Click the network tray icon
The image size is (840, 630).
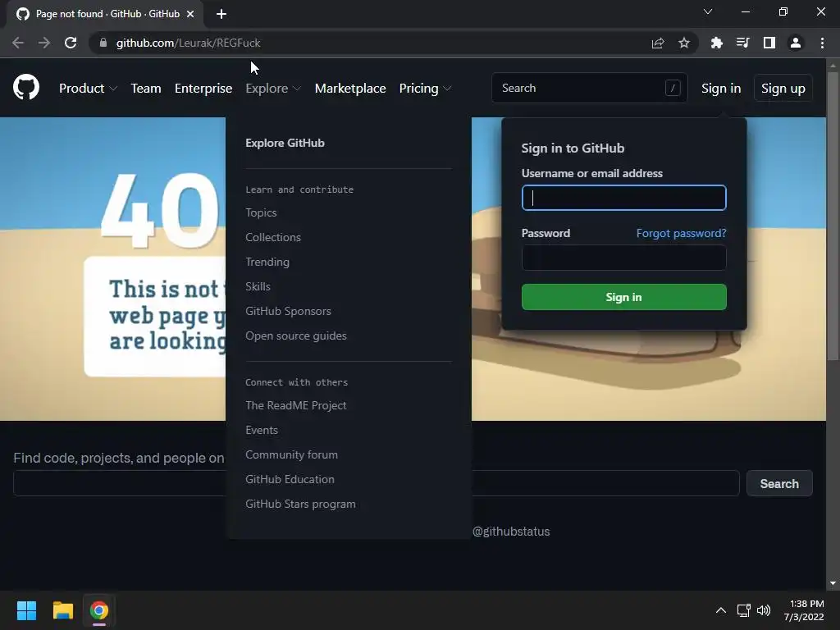point(743,610)
